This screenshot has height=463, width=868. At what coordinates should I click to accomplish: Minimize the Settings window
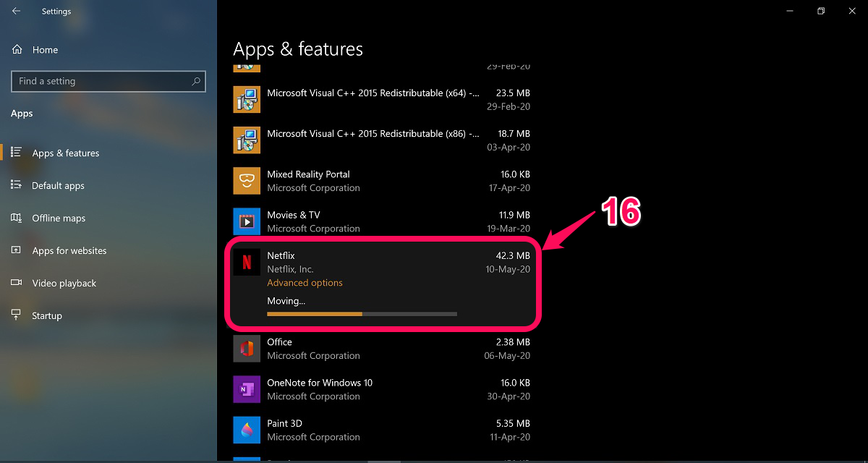click(788, 11)
